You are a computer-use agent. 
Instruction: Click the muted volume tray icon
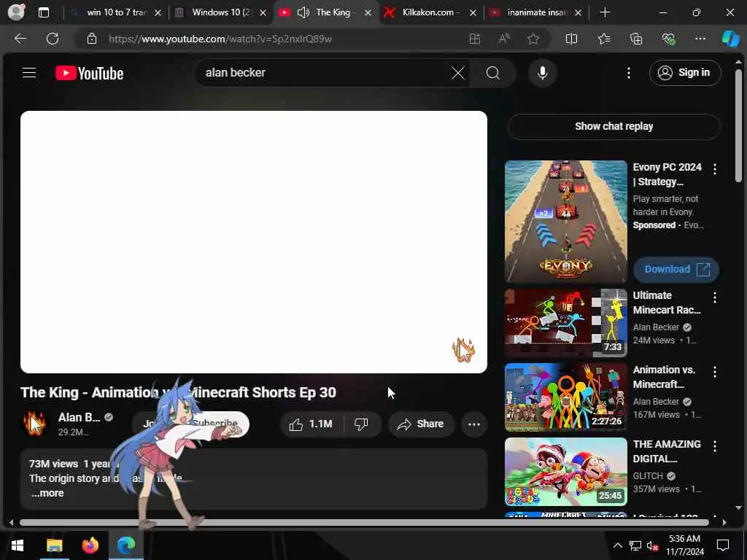(652, 546)
